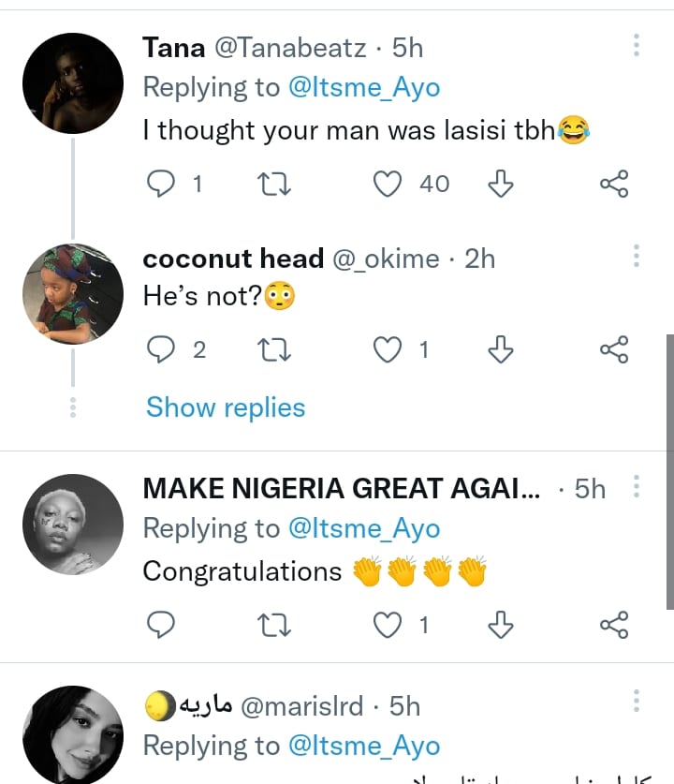674x784 pixels.
Task: Share coconut head's tweet
Action: pos(614,350)
